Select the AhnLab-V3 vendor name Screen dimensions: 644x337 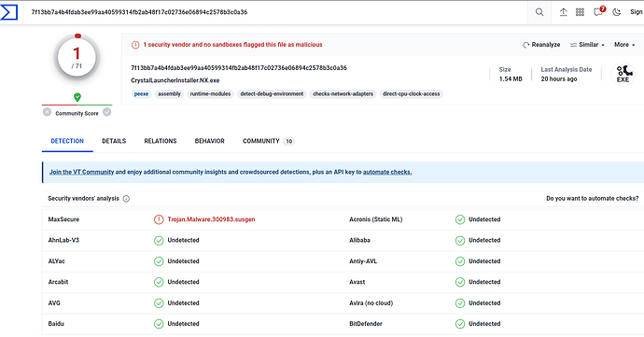tap(63, 240)
